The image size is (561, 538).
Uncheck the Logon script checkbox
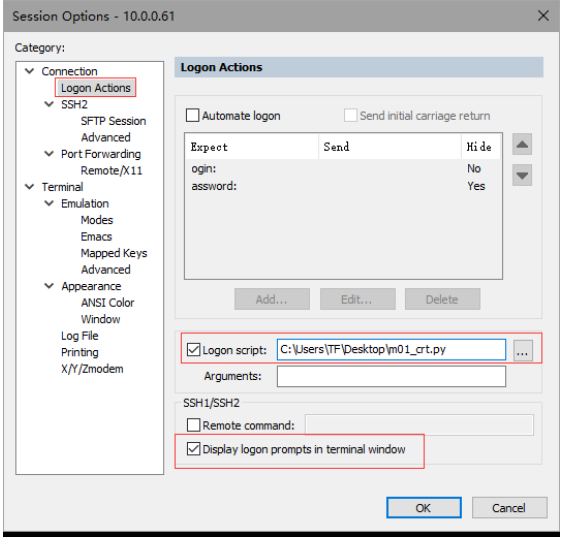tap(194, 349)
